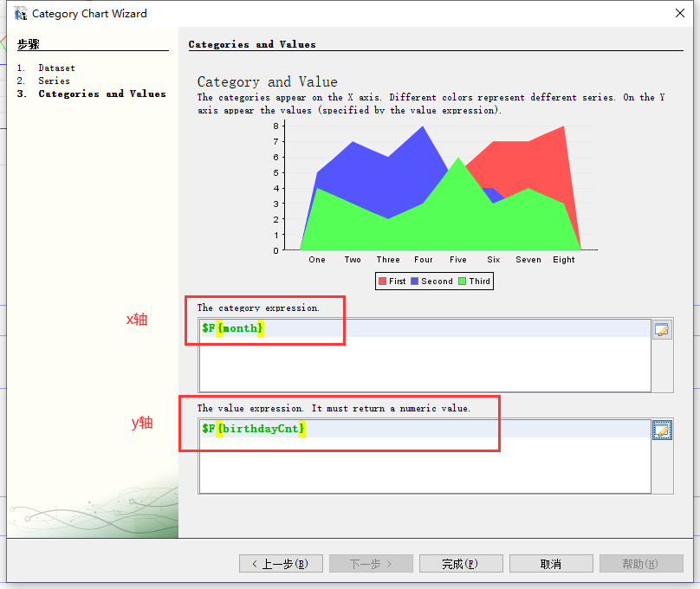Click the blue Second legend swatch

tap(414, 282)
